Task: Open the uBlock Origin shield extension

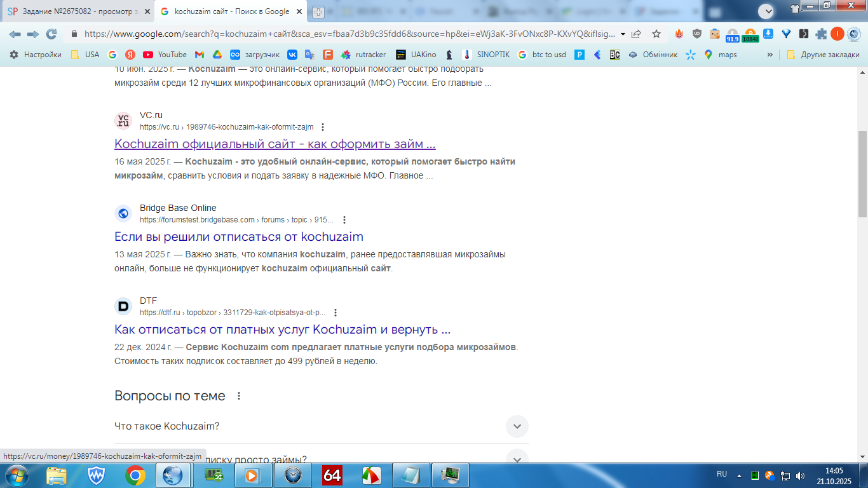Action: coord(697,34)
